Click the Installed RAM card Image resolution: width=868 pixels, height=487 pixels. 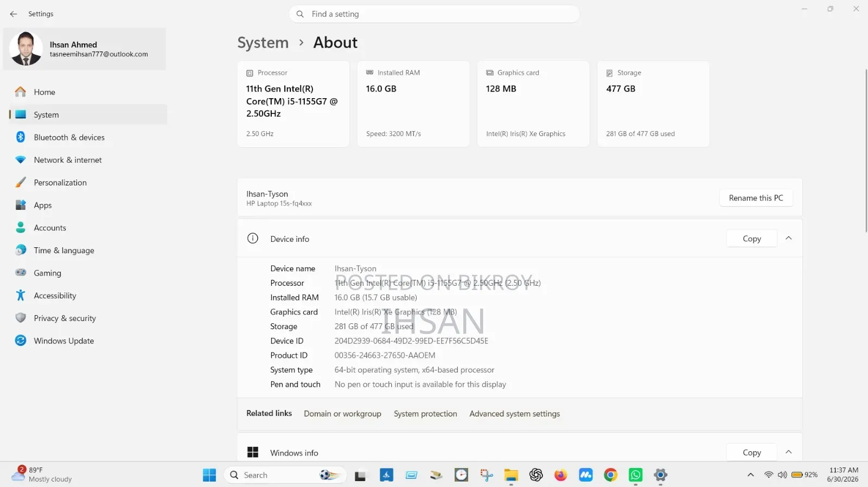click(x=413, y=104)
